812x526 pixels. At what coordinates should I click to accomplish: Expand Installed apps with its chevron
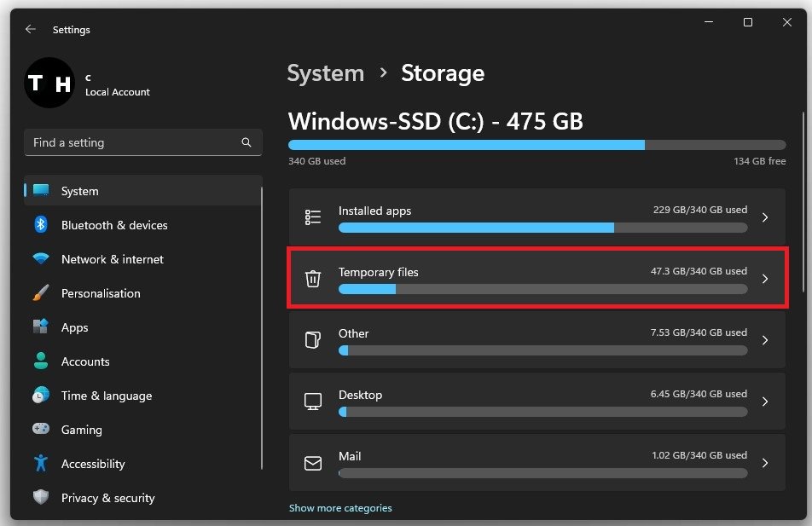765,217
